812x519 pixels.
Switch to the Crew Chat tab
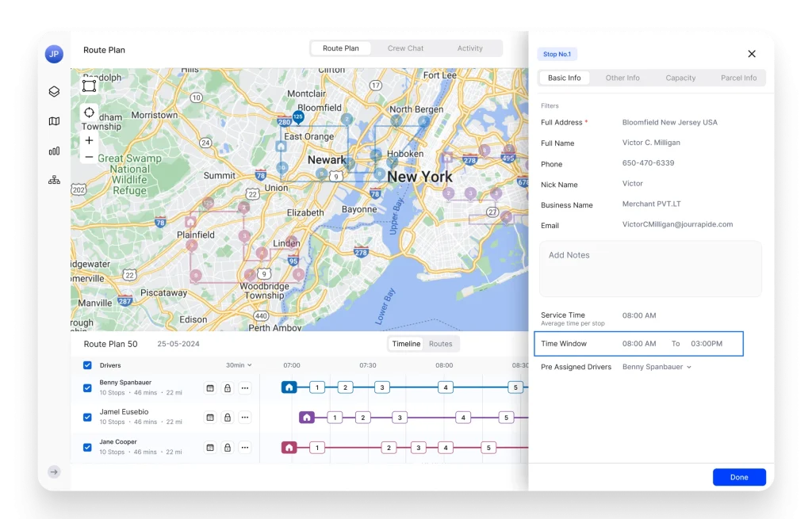[x=405, y=48]
